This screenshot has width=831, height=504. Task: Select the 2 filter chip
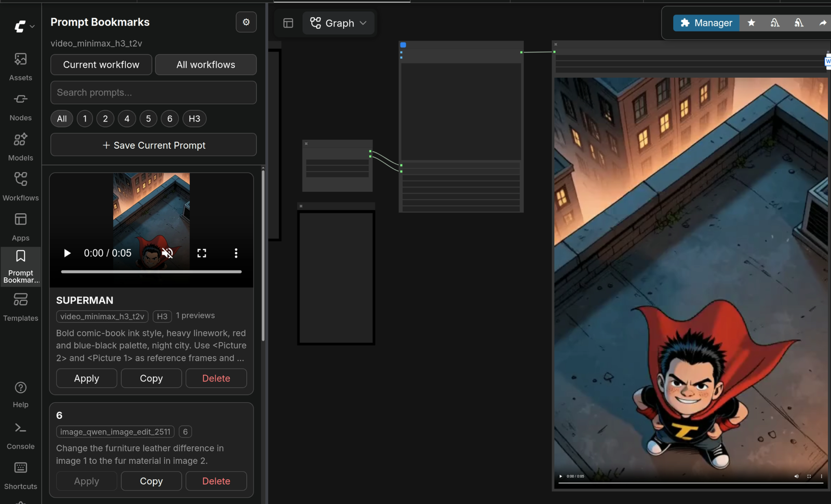tap(105, 119)
